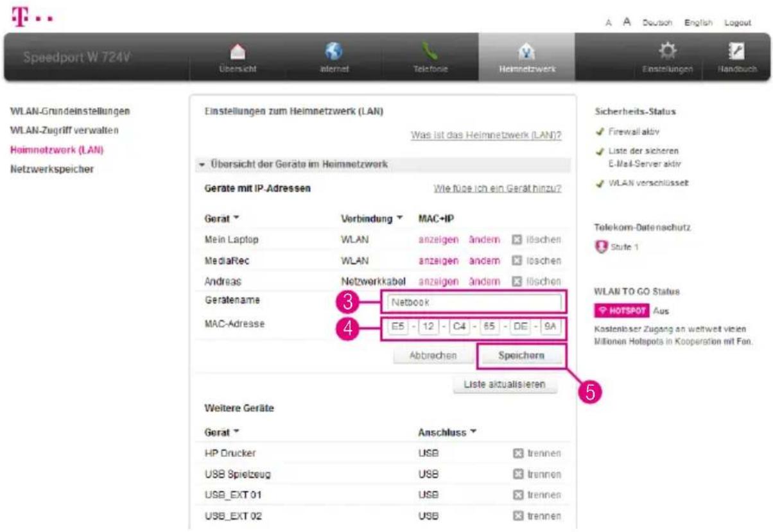
Task: Open WLAN-Zugriff verwalten in sidebar
Action: (64, 130)
